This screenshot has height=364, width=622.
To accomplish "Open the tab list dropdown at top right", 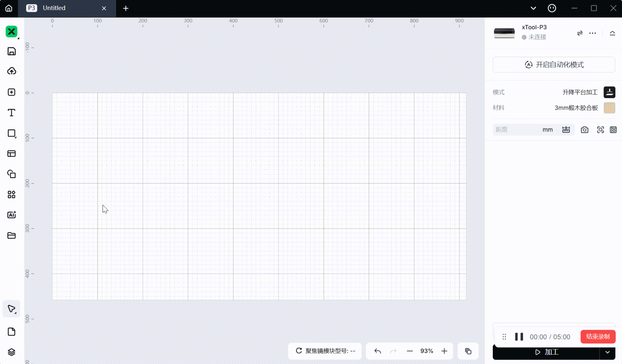I will tap(533, 8).
